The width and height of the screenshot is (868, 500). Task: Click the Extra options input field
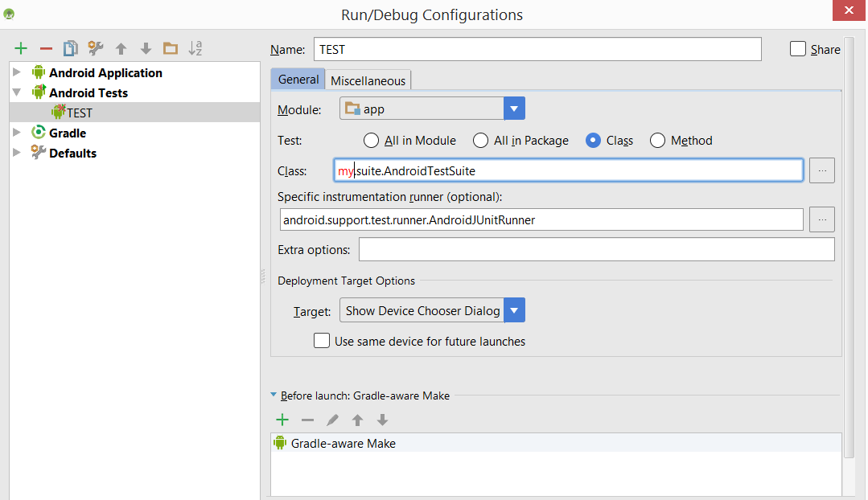[597, 249]
